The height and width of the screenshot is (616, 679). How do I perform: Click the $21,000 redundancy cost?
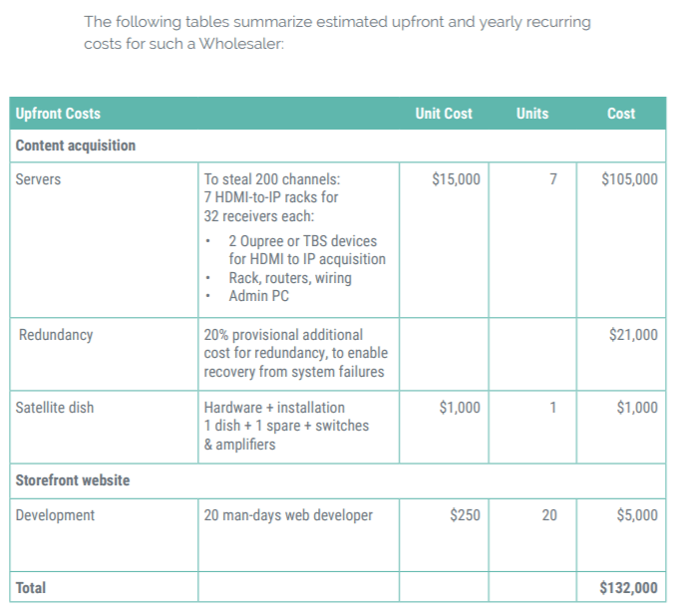633,335
